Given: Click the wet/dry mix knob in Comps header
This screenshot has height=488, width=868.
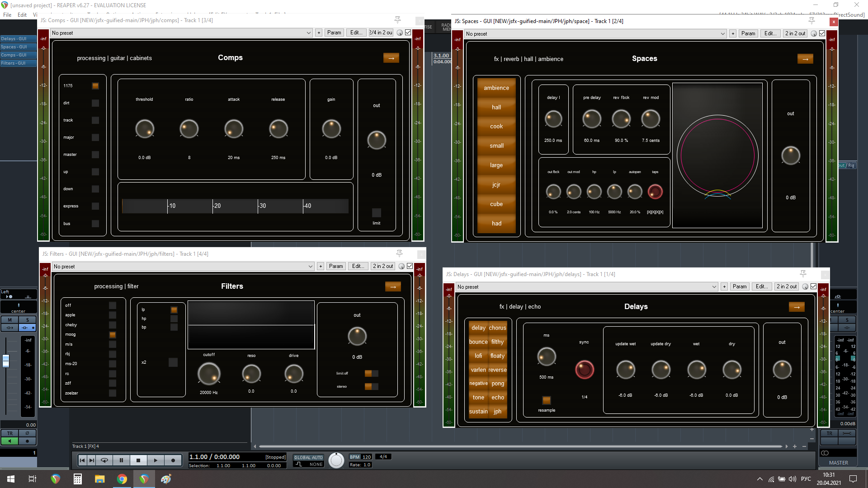Looking at the screenshot, I should click(400, 33).
